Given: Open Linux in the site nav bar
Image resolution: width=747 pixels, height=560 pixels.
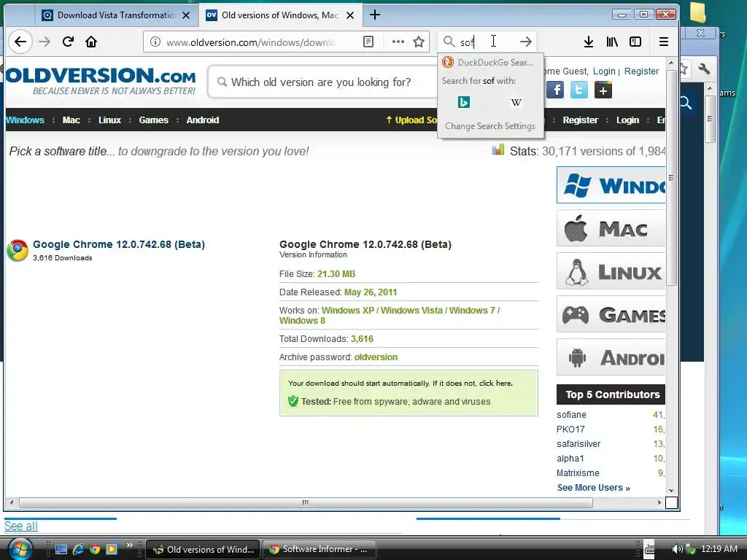Looking at the screenshot, I should click(x=109, y=120).
